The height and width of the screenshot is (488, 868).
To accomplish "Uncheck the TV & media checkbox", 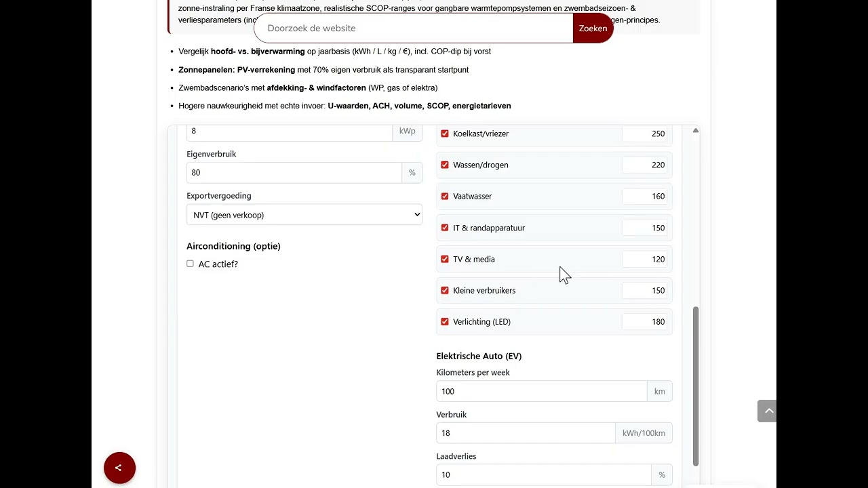I will coord(445,259).
